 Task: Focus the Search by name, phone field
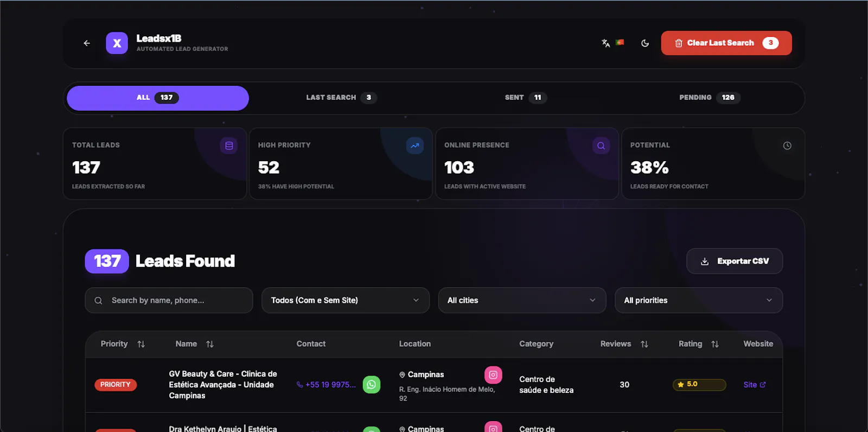(x=169, y=300)
